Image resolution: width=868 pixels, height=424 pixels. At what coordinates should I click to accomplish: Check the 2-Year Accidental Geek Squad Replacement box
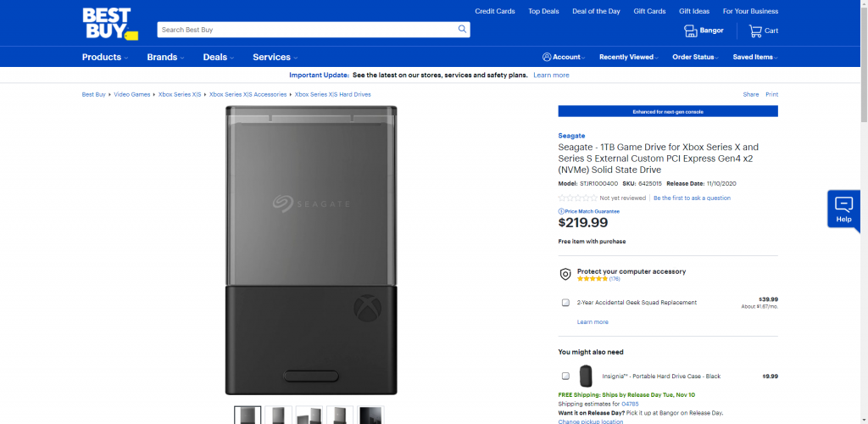click(x=565, y=303)
